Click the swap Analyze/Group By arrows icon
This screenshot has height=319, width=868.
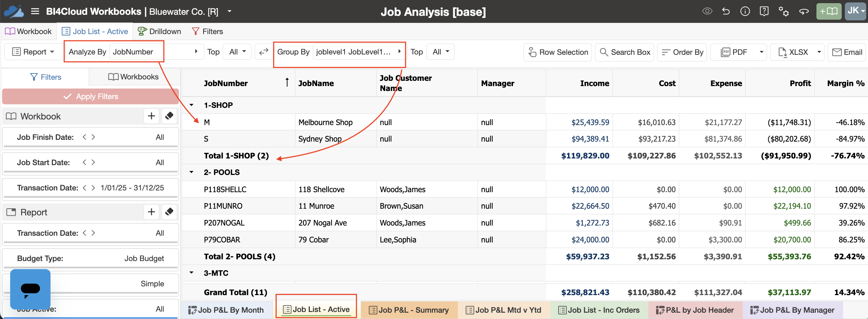(x=263, y=52)
